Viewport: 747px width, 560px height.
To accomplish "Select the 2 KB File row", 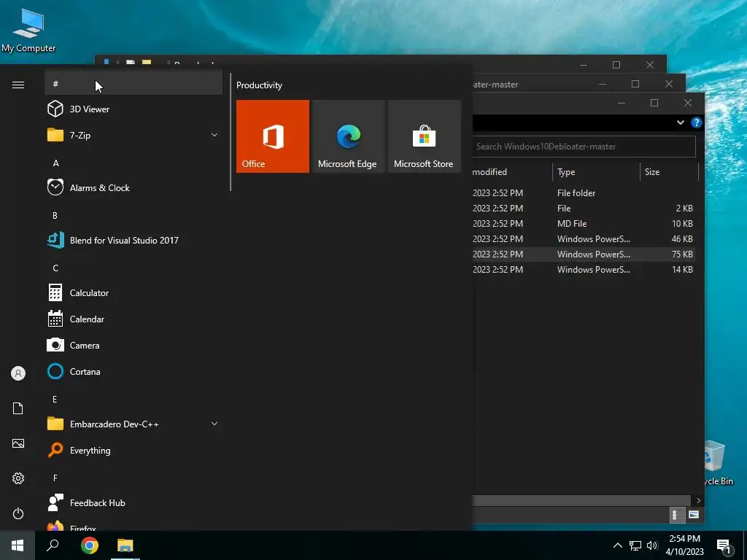I will click(583, 208).
